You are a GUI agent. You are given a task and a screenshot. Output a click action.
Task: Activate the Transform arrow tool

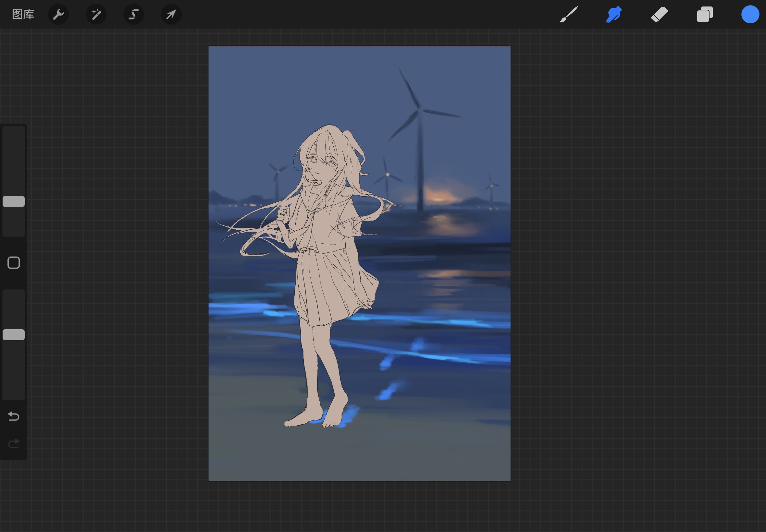(x=171, y=14)
